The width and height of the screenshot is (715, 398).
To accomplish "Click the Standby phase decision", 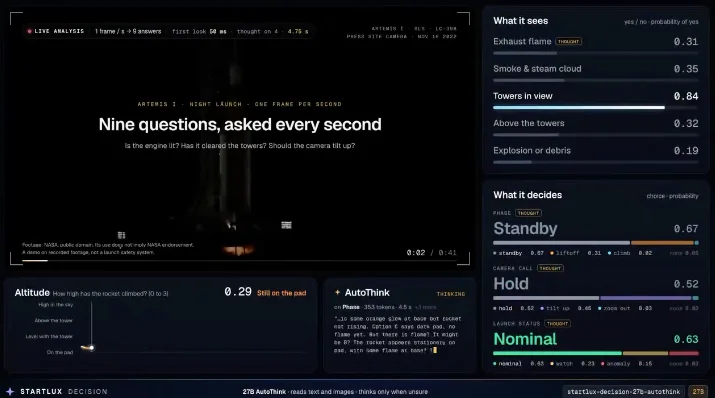I will pyautogui.click(x=525, y=228).
